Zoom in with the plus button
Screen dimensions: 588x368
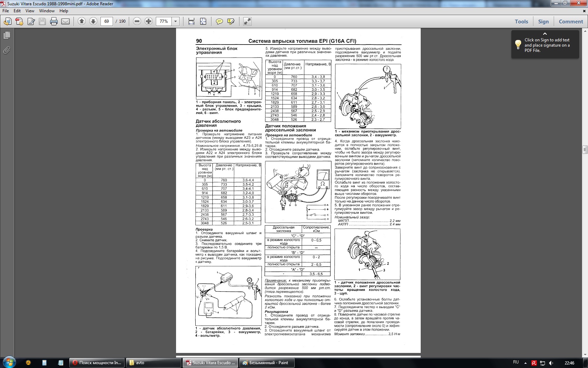tap(148, 21)
